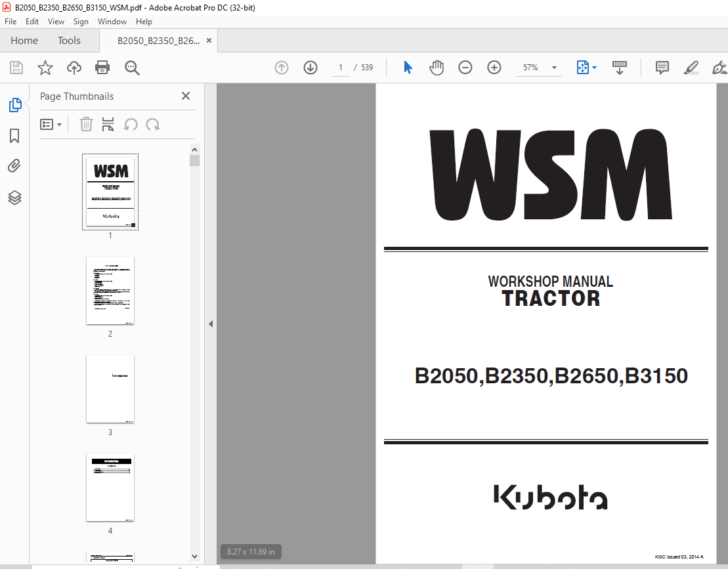Select page 4 thumbnail

coord(110,488)
